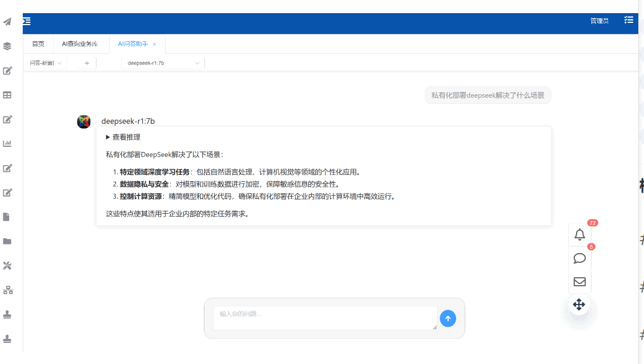Switch to the AI查询业务库 tab
This screenshot has height=364, width=644.
[x=80, y=43]
